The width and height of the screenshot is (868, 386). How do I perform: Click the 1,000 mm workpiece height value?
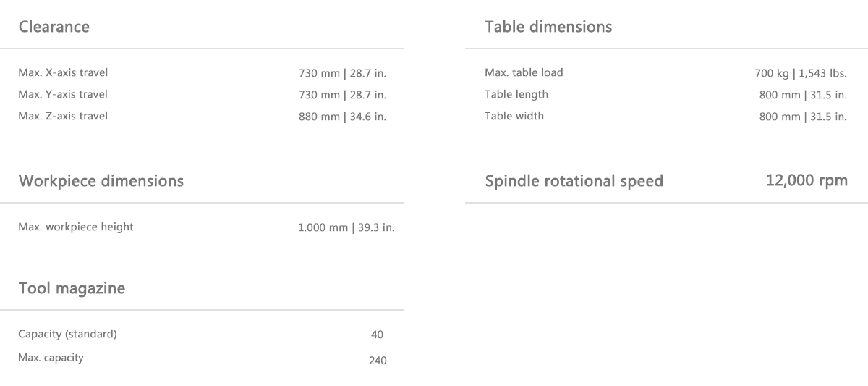[x=346, y=227]
